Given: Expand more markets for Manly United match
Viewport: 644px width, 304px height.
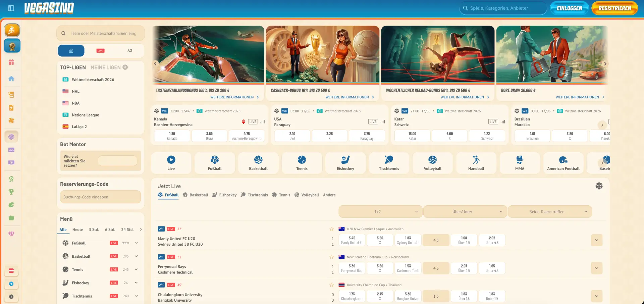Looking at the screenshot, I should pos(596,240).
